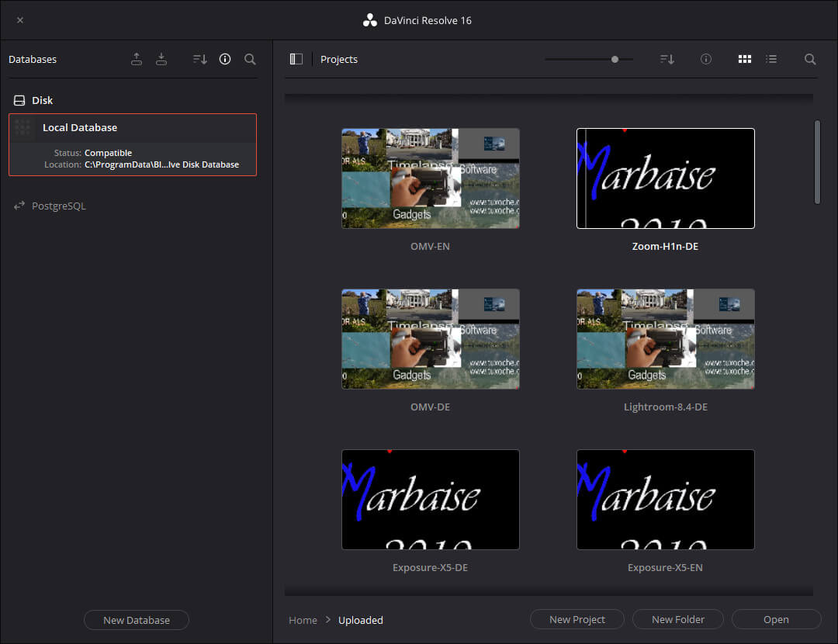Click the New Database button
This screenshot has height=644, width=838.
coord(137,620)
